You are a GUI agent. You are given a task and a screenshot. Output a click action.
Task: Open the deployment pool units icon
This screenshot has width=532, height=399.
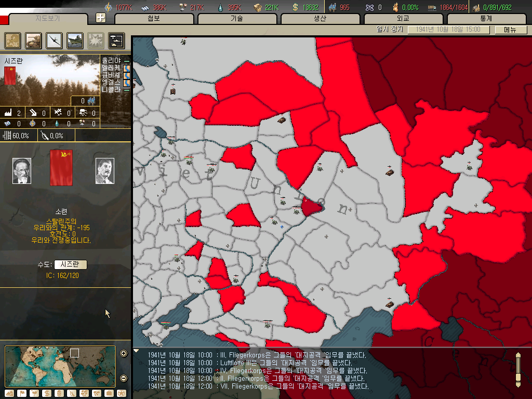116,41
